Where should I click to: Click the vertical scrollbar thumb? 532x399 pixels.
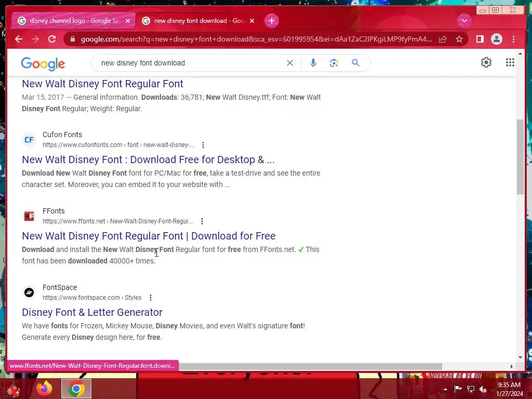[521, 157]
